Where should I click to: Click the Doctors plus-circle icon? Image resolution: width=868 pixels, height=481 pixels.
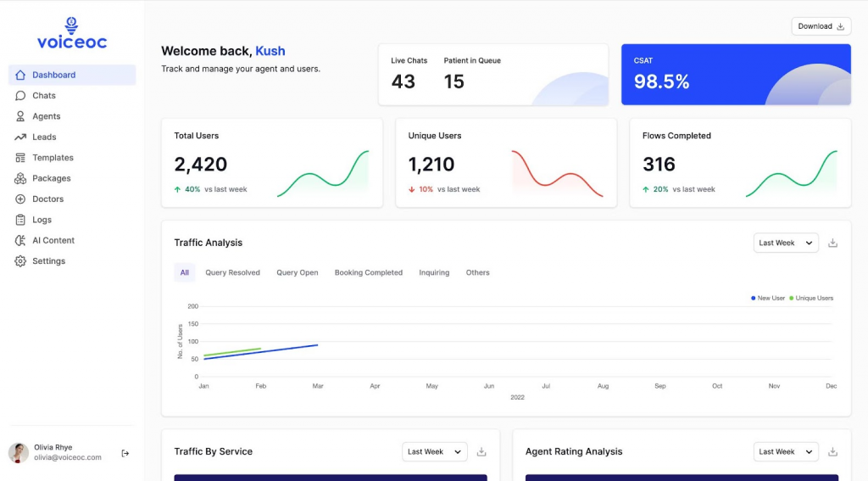click(x=20, y=199)
